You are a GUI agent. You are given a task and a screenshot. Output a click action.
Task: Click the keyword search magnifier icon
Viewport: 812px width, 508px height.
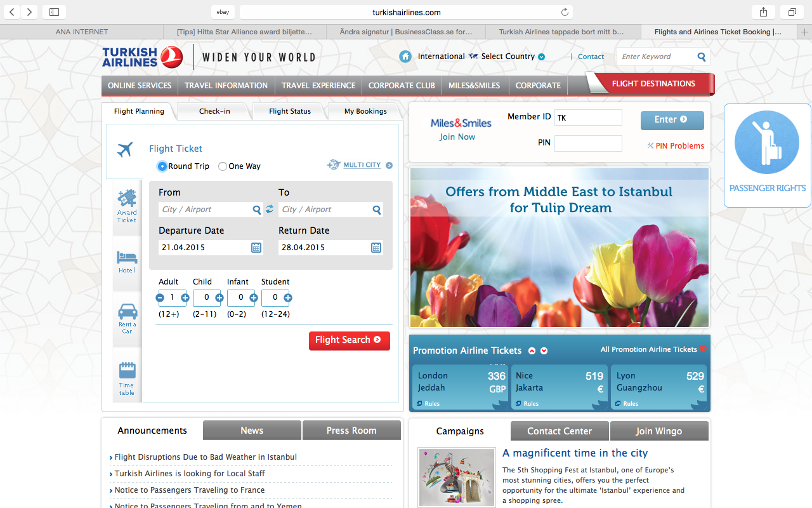pos(702,57)
